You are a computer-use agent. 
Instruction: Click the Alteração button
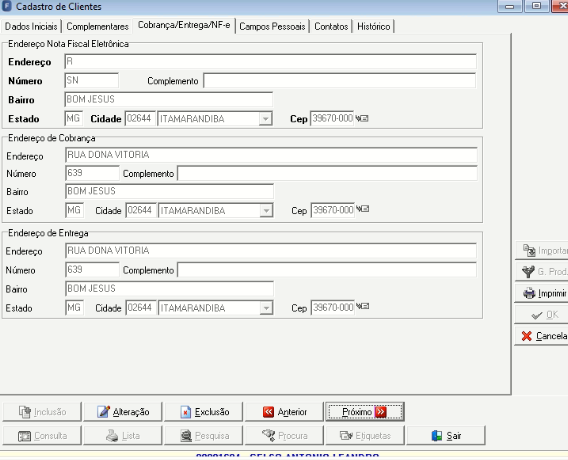pos(123,412)
